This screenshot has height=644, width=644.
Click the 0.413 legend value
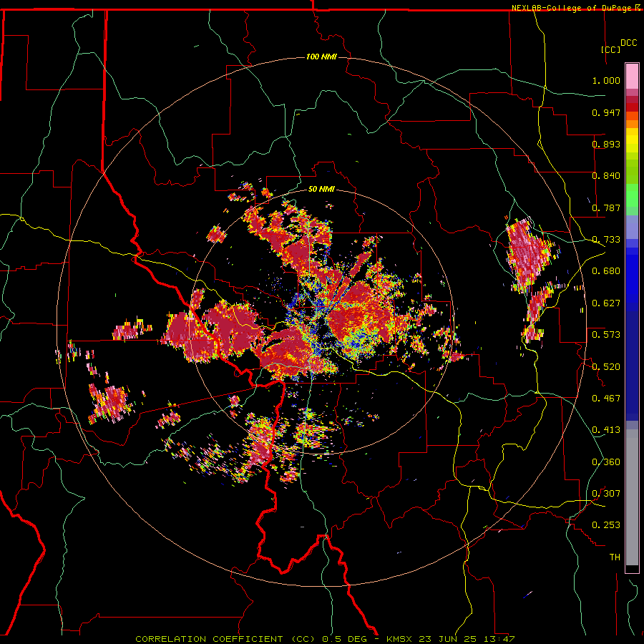(x=606, y=430)
